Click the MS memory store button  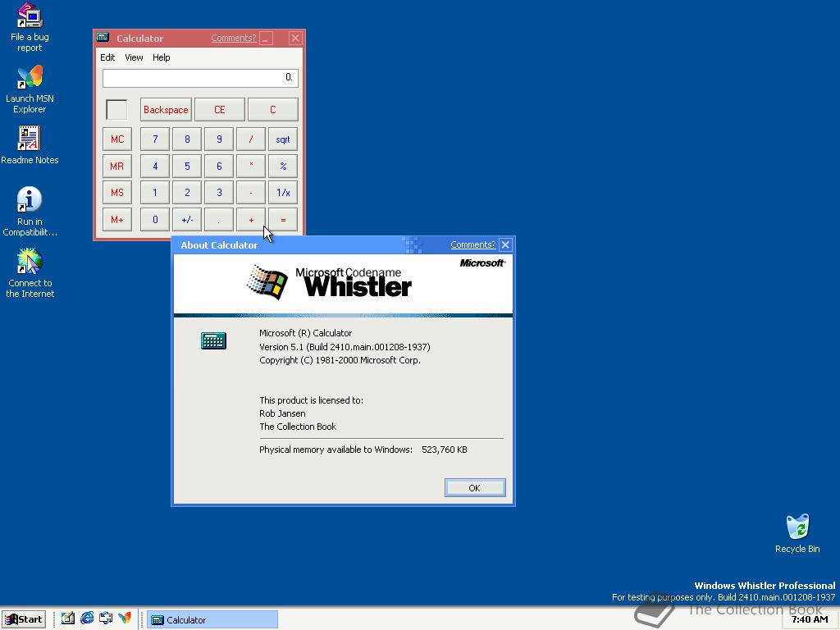coord(117,193)
